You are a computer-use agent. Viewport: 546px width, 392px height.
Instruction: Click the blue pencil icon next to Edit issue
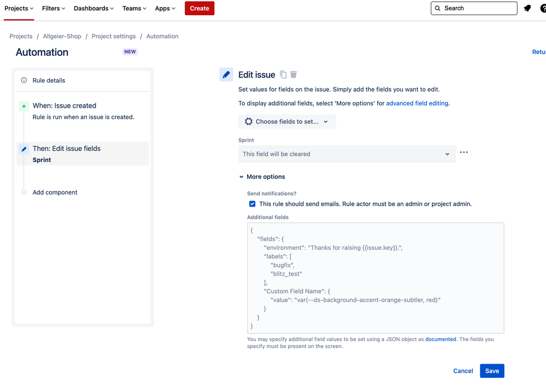tap(226, 74)
